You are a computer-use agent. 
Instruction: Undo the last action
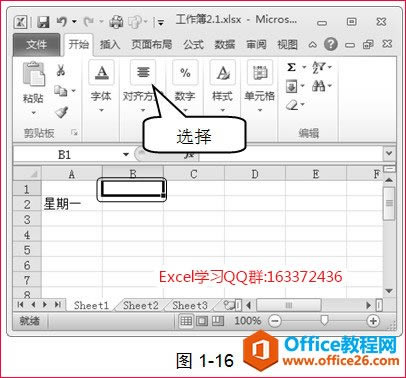click(62, 22)
